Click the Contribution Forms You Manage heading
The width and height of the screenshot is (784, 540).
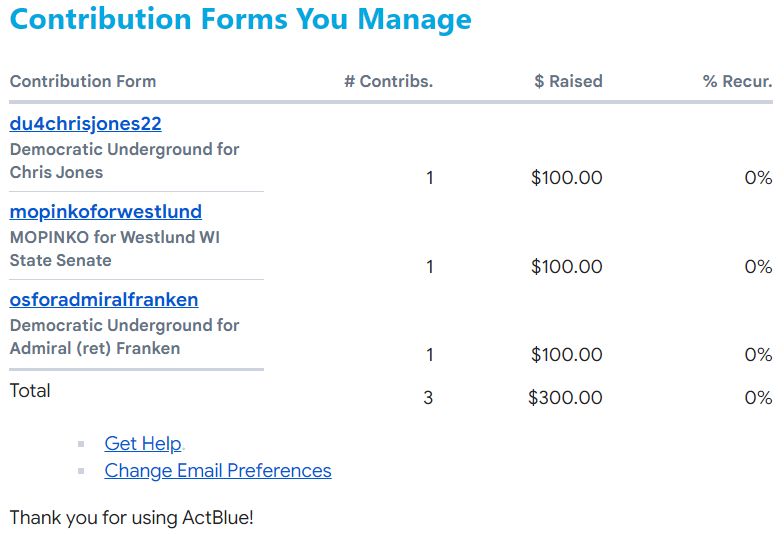click(x=240, y=20)
